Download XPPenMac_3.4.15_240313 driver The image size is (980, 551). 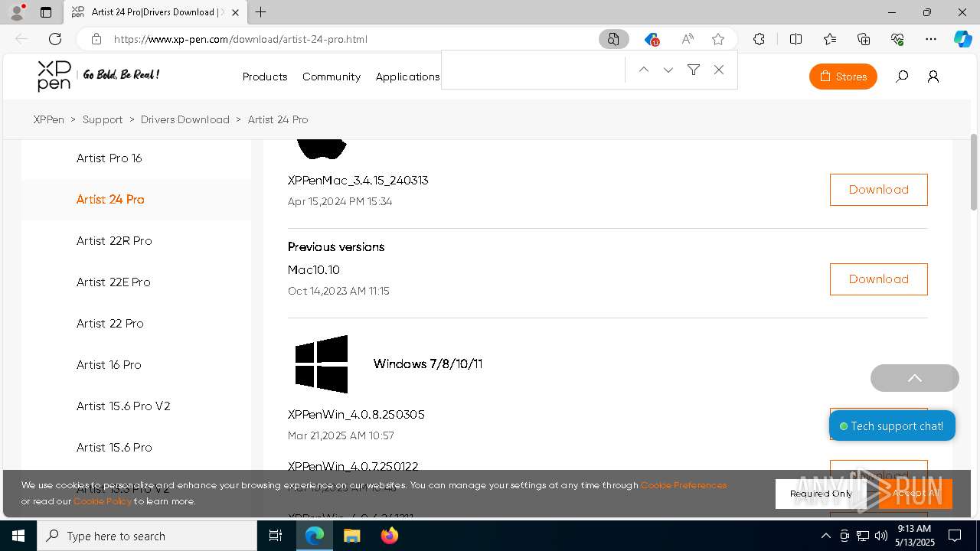point(878,190)
